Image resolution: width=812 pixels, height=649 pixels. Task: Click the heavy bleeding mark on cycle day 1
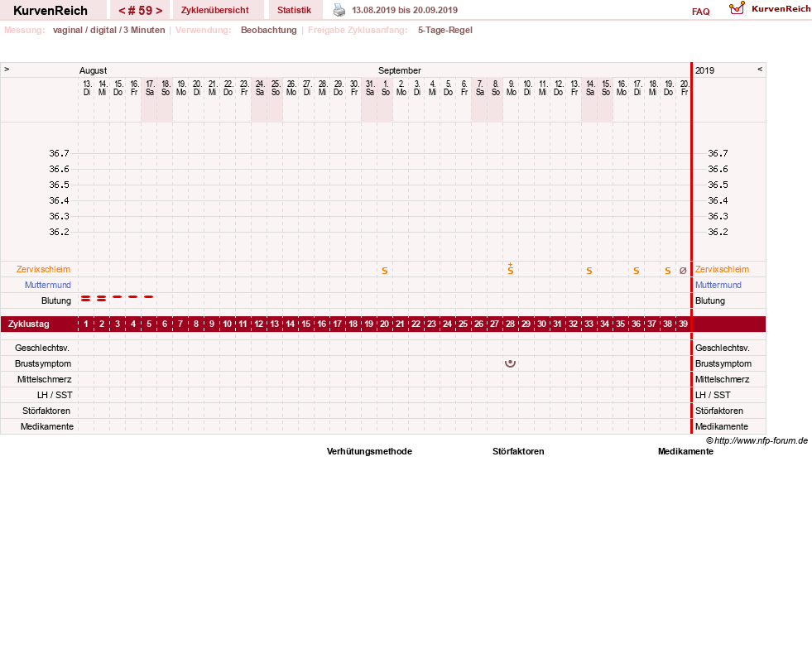(86, 298)
